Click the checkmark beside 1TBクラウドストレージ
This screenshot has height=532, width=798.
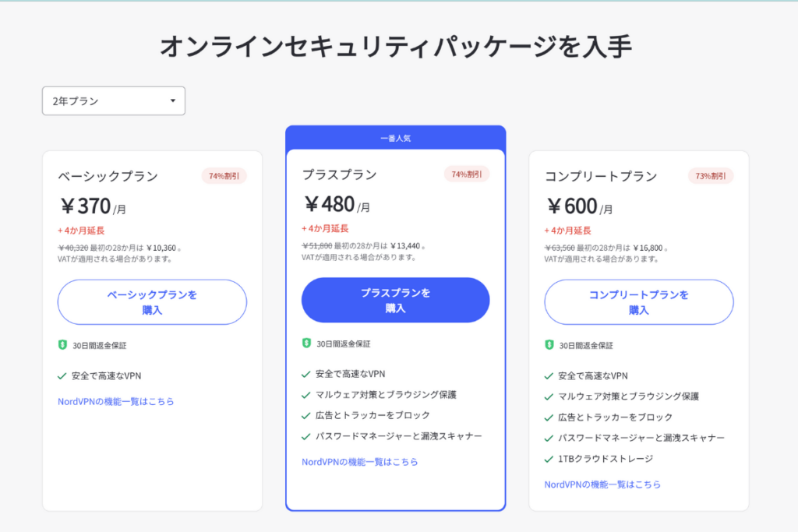549,459
